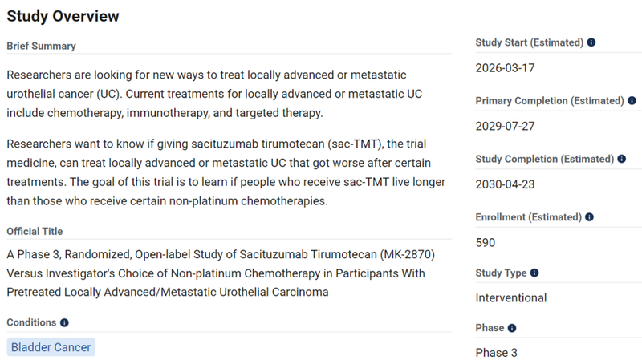The width and height of the screenshot is (642, 364).
Task: Click the primary completion date 2029-07-27
Action: [x=506, y=126]
